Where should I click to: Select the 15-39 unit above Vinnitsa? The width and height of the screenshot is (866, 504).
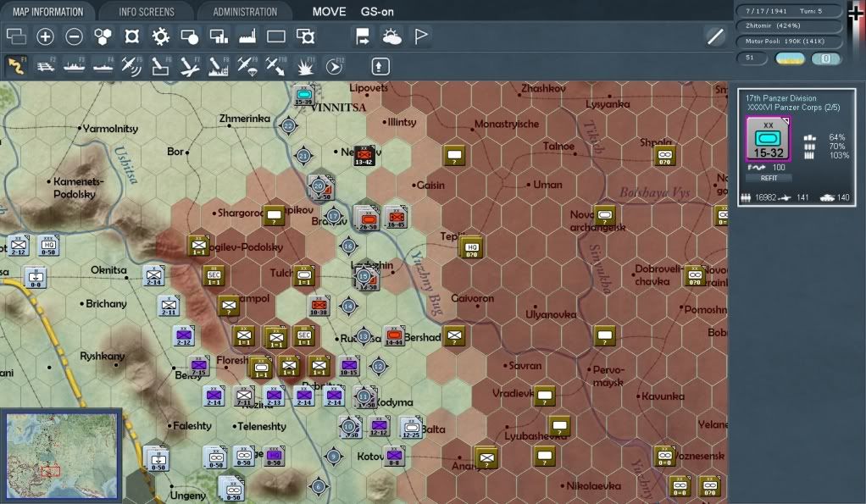[303, 95]
